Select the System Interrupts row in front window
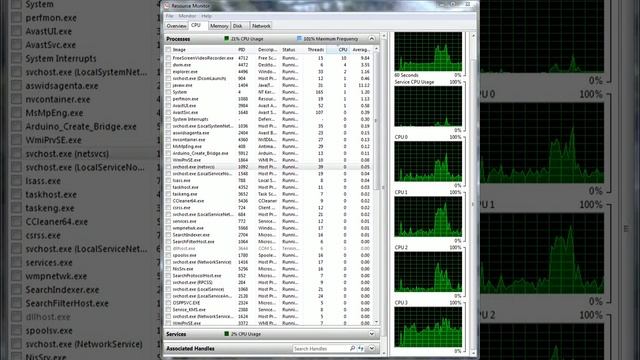 pos(269,119)
